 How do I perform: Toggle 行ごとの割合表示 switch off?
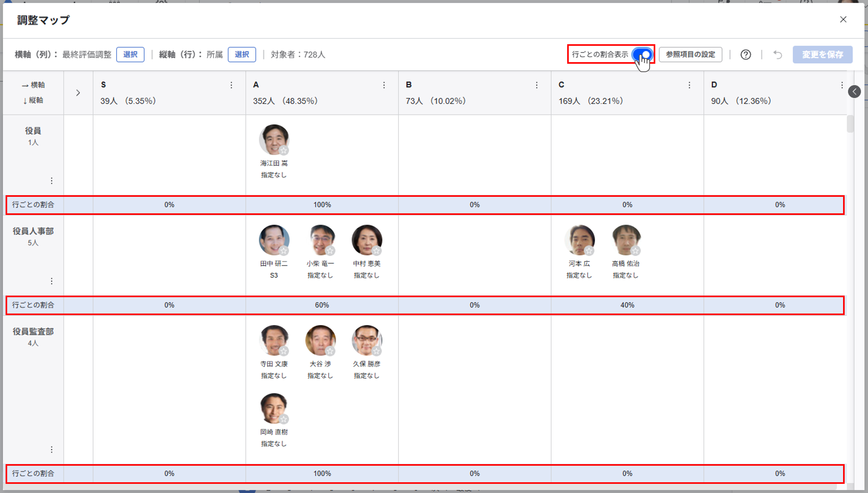[642, 55]
